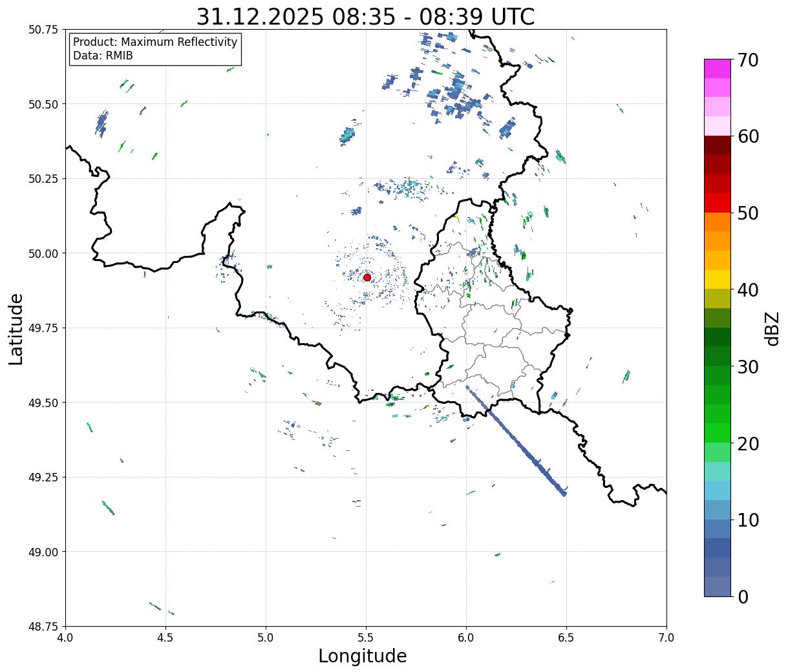This screenshot has width=788, height=672.
Task: Click colorbar tick label 10
Action: [x=747, y=520]
